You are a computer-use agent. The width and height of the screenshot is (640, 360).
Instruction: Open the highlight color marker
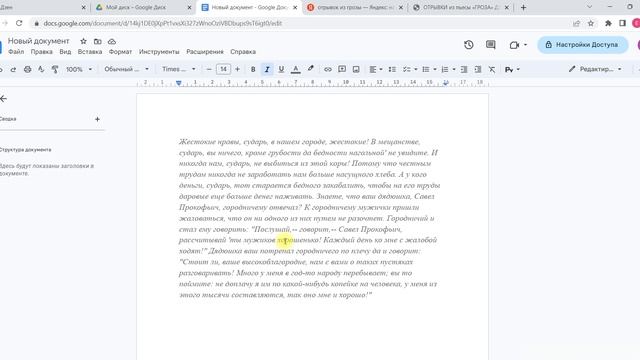pos(311,69)
